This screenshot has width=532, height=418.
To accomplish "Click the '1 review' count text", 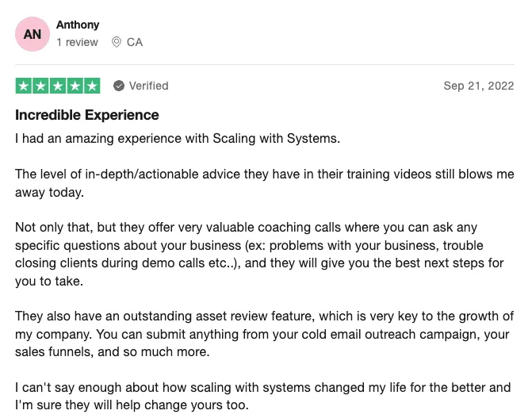I will pyautogui.click(x=78, y=42).
